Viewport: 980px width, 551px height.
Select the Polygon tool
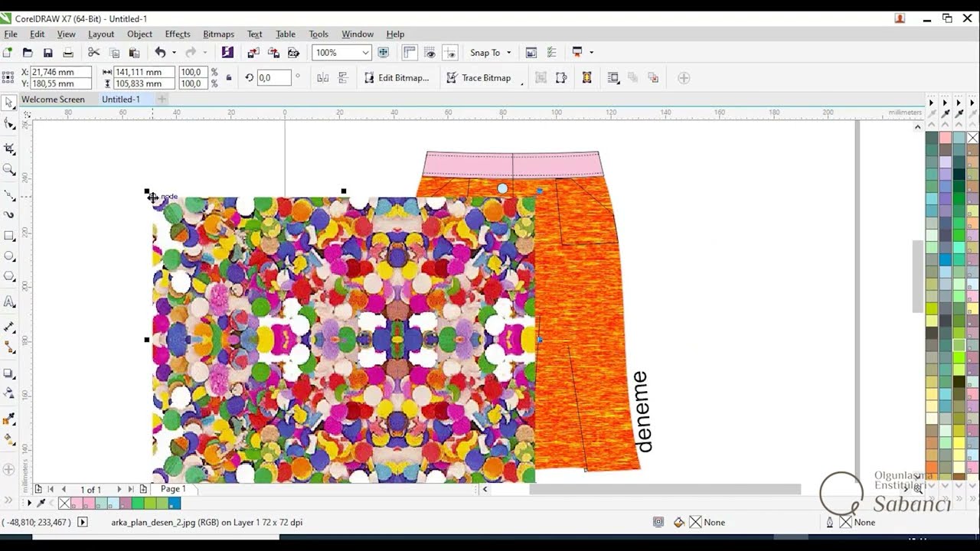[x=9, y=277]
